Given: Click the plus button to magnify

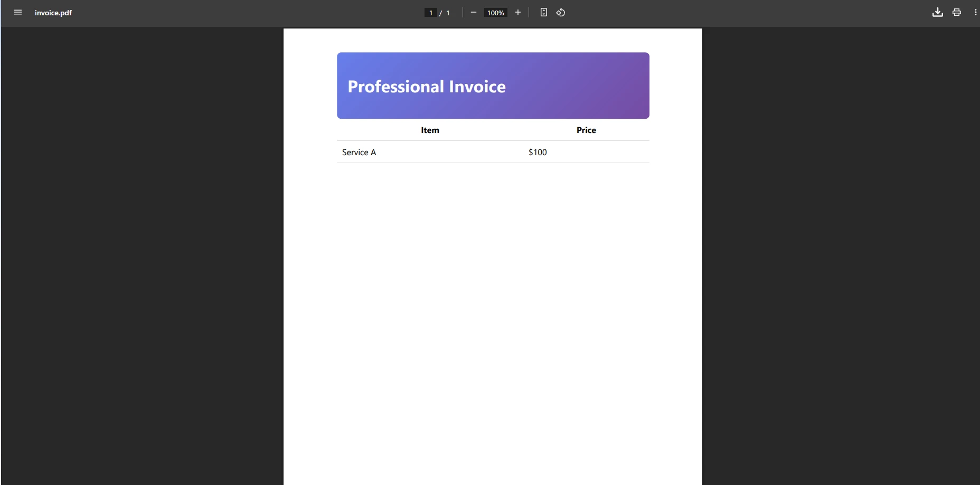Looking at the screenshot, I should tap(517, 12).
